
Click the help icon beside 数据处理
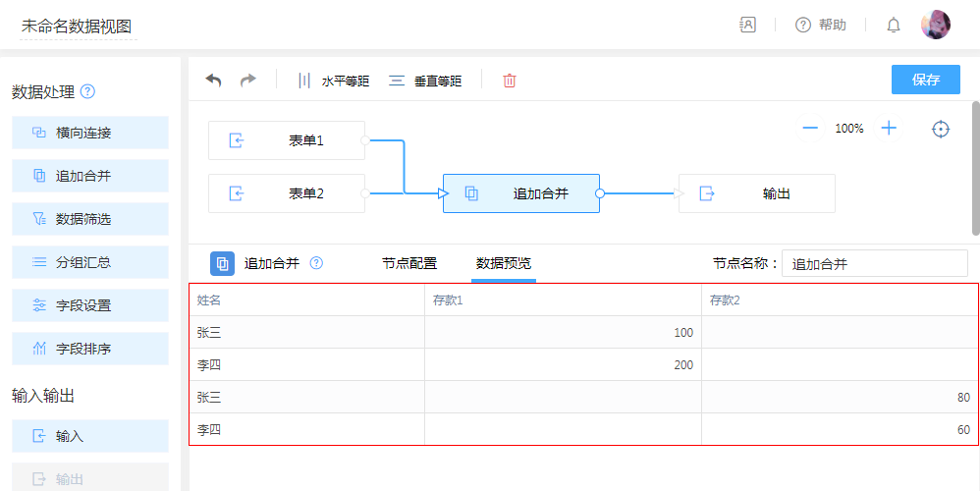tap(87, 91)
